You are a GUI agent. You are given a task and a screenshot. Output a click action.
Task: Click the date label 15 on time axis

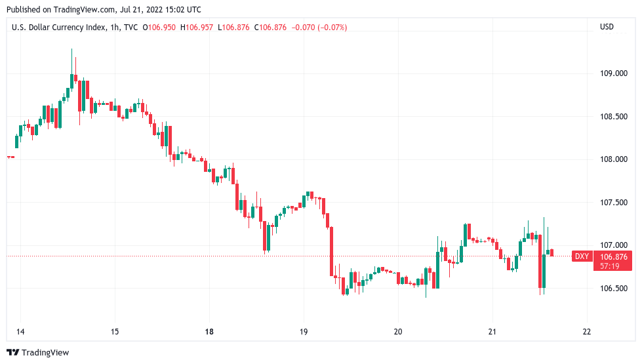click(x=114, y=332)
